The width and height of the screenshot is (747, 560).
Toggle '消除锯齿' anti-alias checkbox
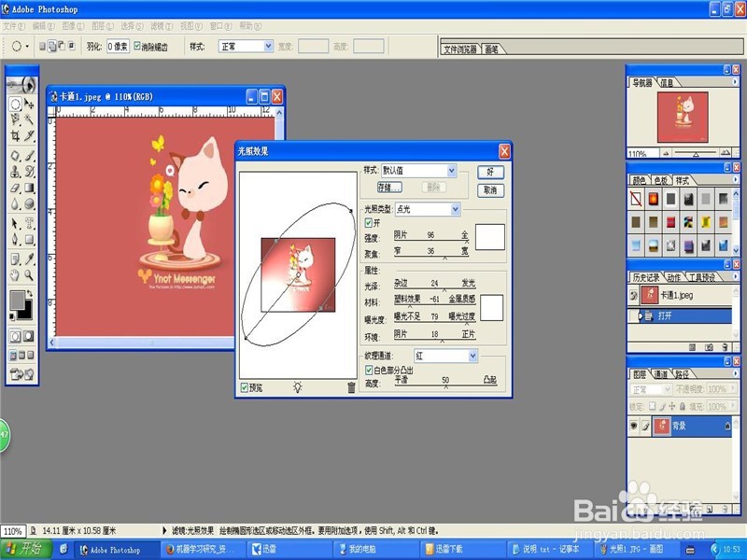coord(137,46)
